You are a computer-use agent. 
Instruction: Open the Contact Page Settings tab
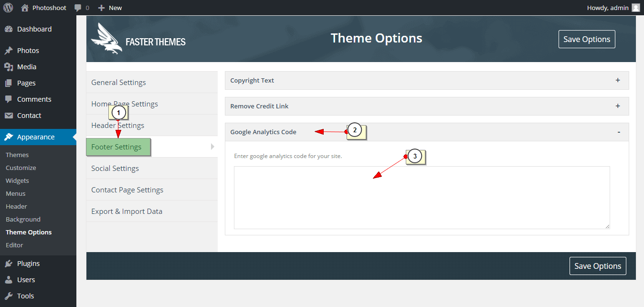tap(152, 190)
